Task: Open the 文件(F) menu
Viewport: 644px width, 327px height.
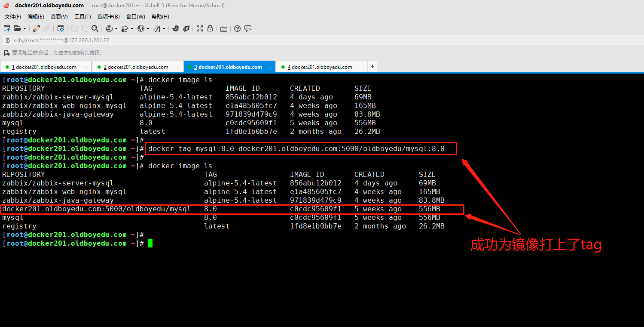Action: click(x=13, y=17)
